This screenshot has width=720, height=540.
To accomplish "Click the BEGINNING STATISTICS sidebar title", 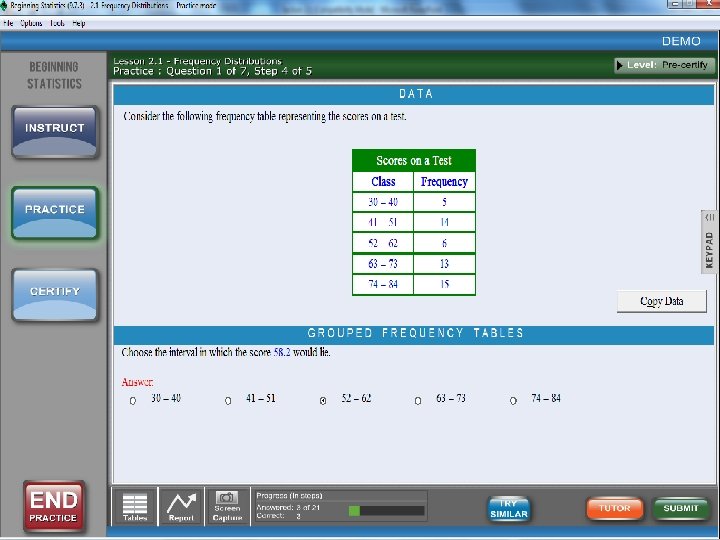I will point(54,75).
